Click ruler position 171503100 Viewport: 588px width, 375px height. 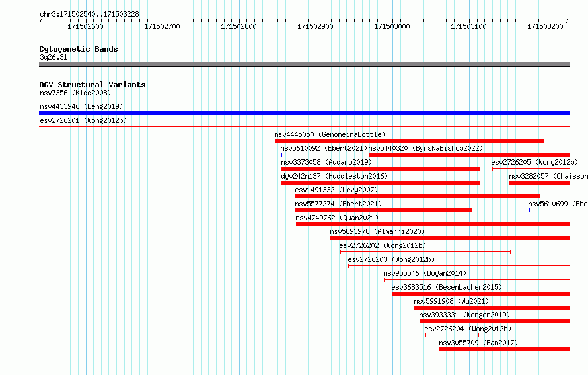point(468,26)
